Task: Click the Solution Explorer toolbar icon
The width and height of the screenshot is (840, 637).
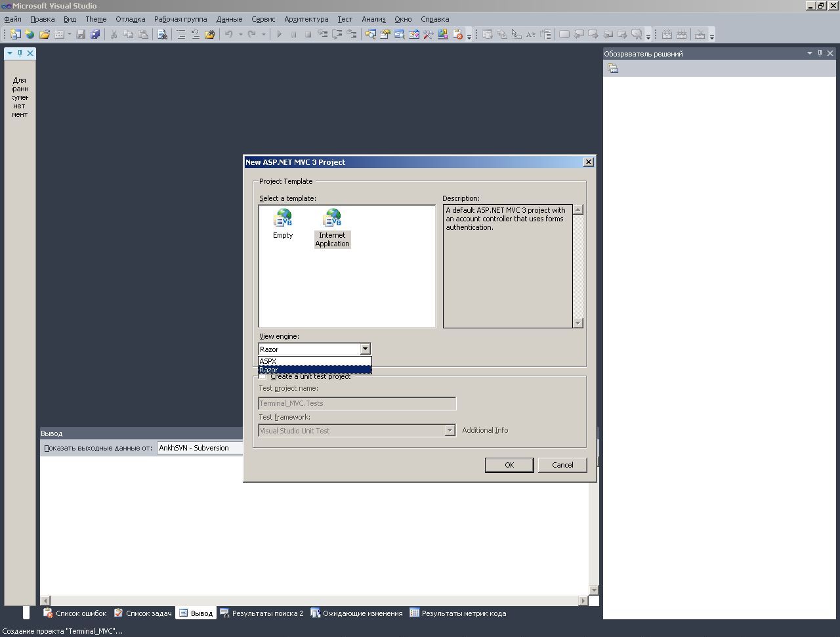Action: (x=371, y=34)
